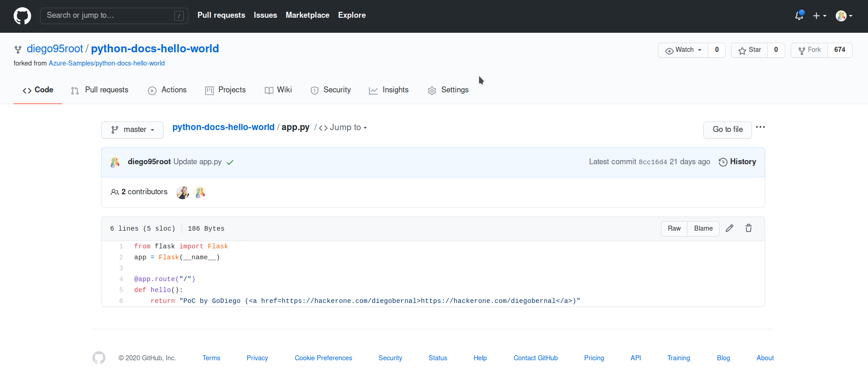Open the Terms footer link

pos(212,358)
